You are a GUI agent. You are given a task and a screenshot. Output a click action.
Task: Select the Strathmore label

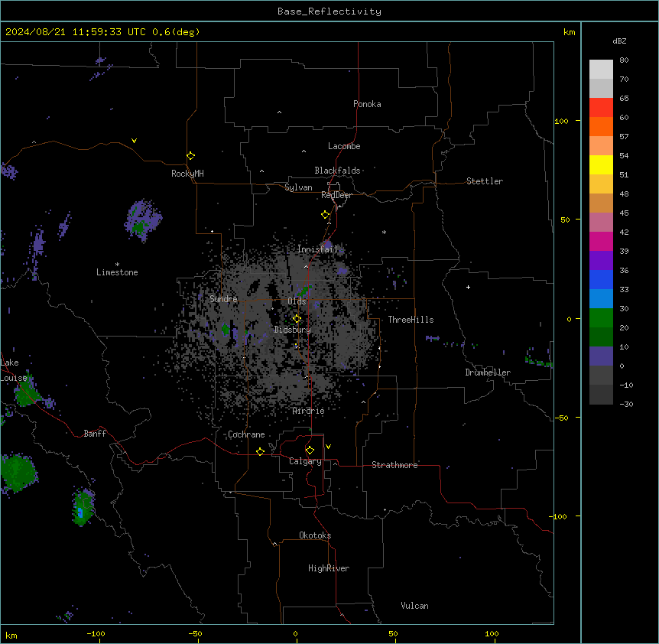pyautogui.click(x=394, y=465)
